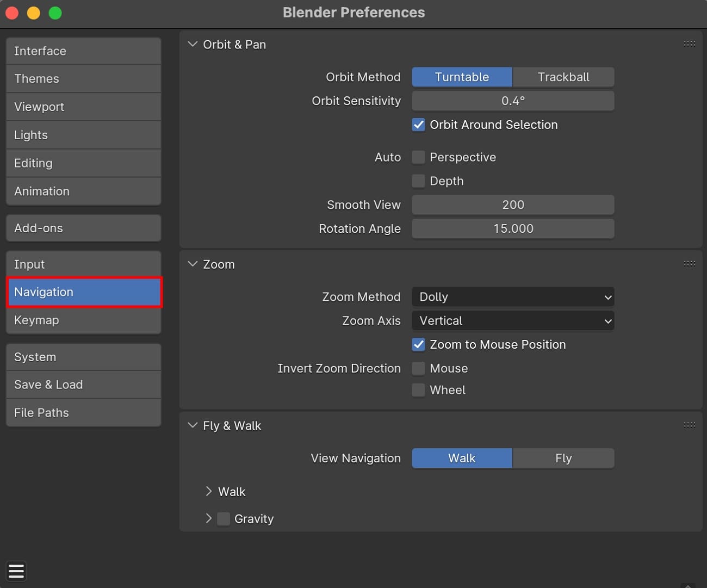Image resolution: width=707 pixels, height=588 pixels.
Task: Close the Blender Preferences window
Action: pyautogui.click(x=12, y=13)
